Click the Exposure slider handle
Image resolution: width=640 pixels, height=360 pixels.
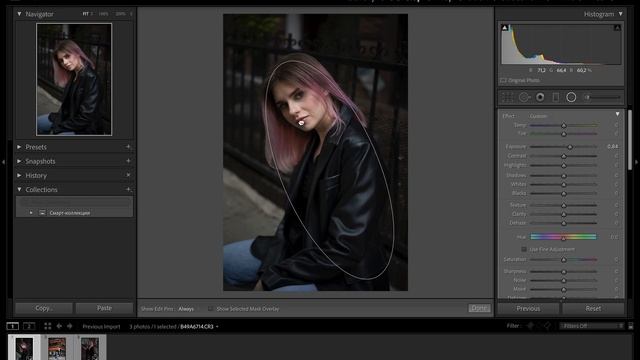pyautogui.click(x=570, y=147)
